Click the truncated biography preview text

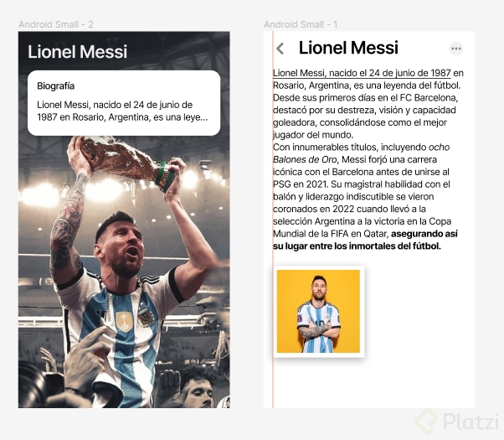click(122, 111)
